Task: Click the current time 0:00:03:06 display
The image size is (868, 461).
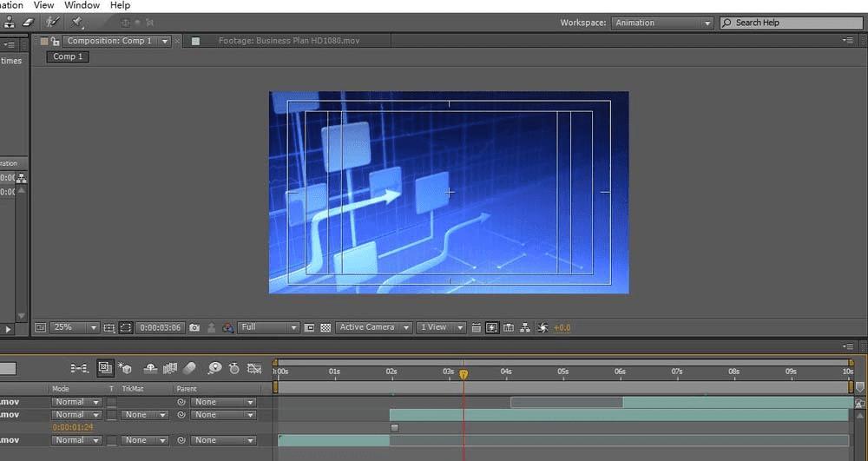Action: tap(160, 328)
